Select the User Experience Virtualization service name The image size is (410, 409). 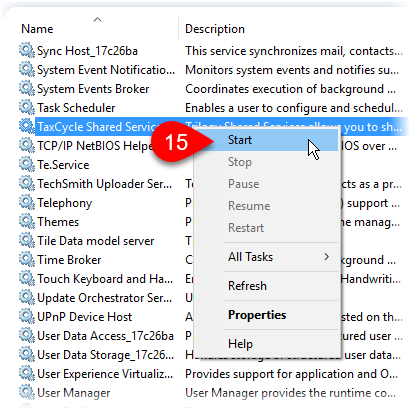[105, 374]
